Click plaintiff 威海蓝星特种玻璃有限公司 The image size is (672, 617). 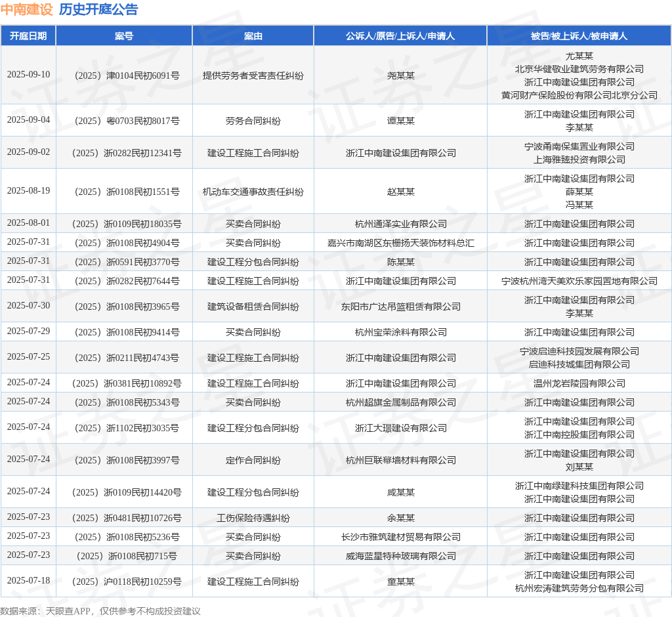click(401, 556)
